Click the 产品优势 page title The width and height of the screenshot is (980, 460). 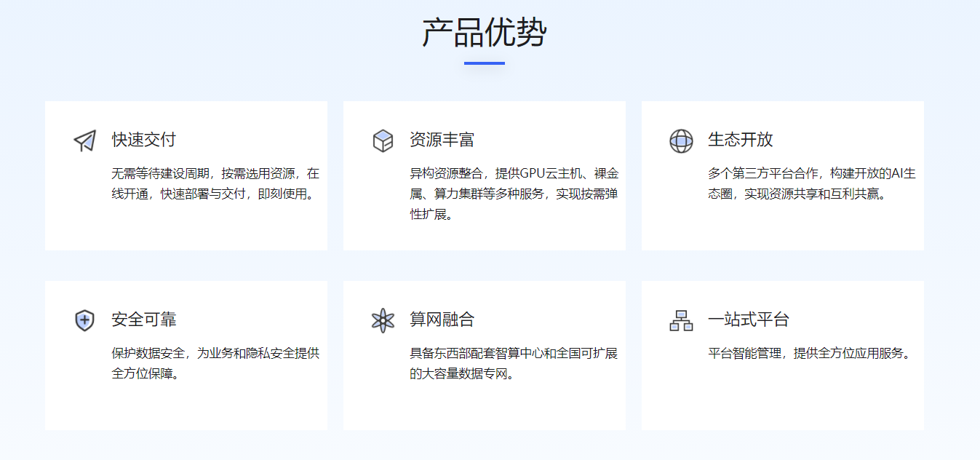pyautogui.click(x=485, y=33)
